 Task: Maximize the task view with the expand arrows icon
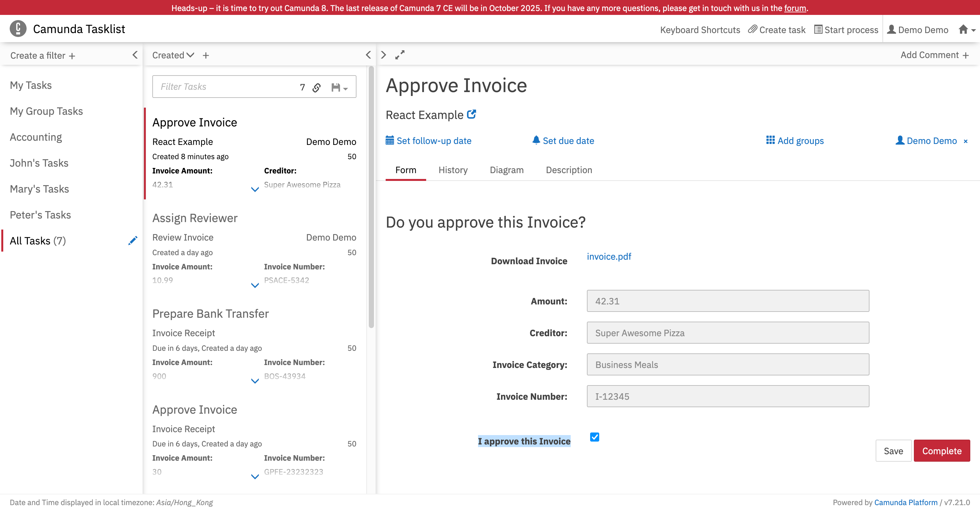pyautogui.click(x=400, y=55)
